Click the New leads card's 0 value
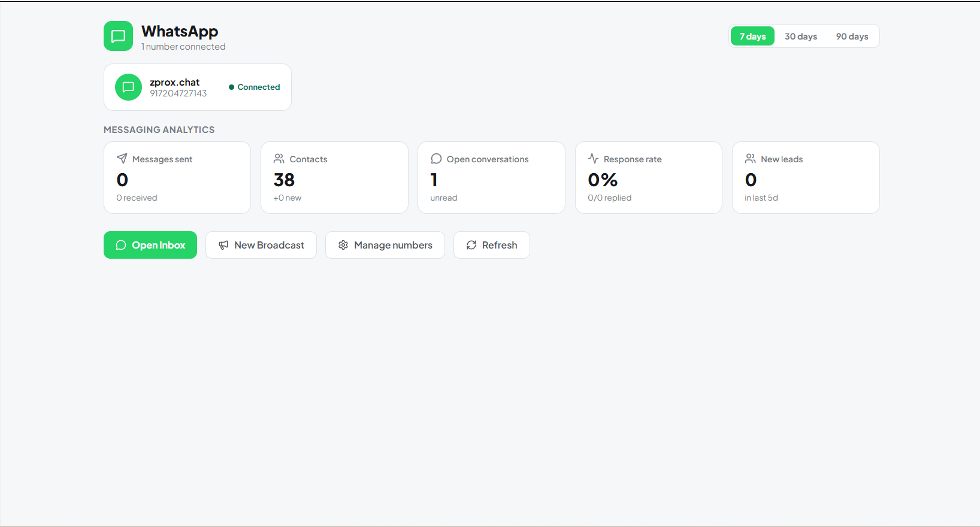This screenshot has width=980, height=527. [751, 180]
